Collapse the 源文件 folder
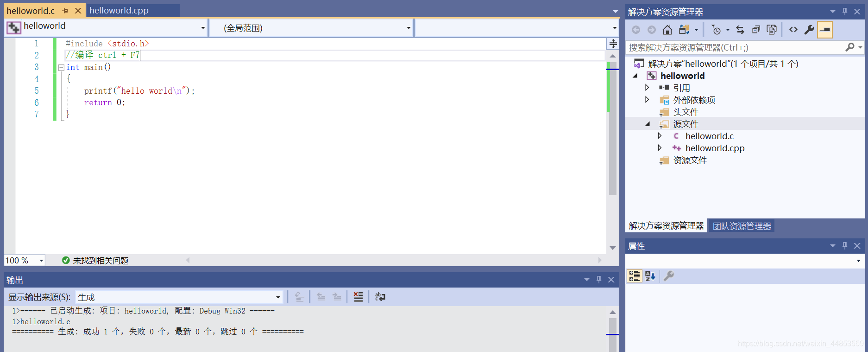 (648, 124)
